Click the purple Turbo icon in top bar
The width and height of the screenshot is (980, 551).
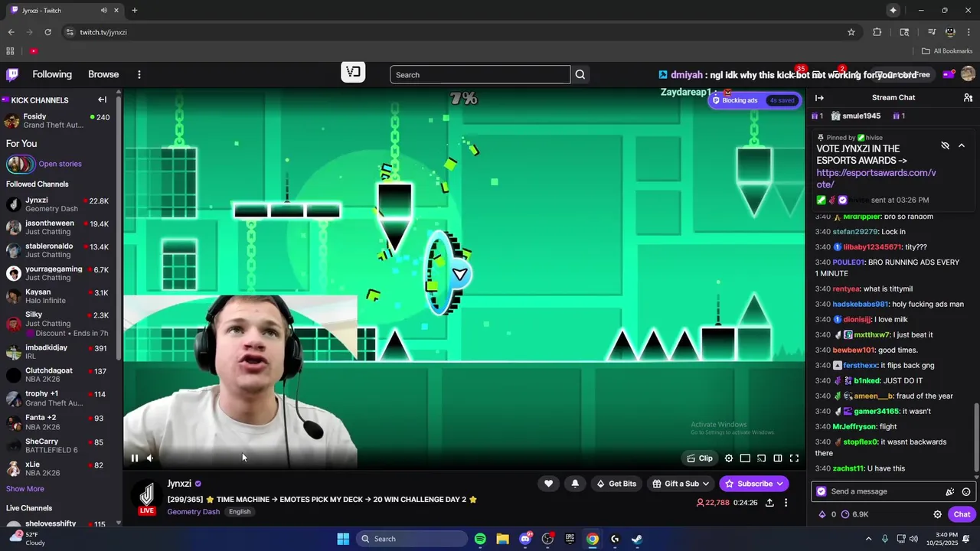pos(949,74)
